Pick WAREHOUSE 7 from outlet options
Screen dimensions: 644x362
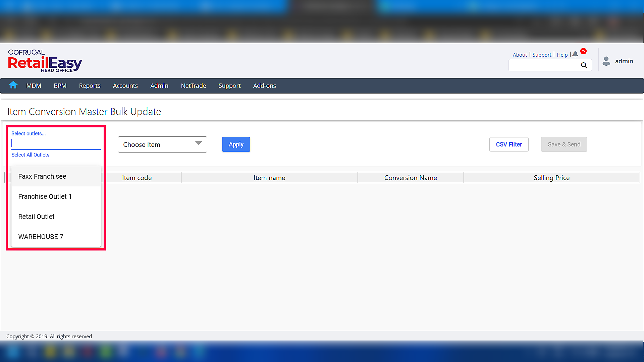point(41,237)
